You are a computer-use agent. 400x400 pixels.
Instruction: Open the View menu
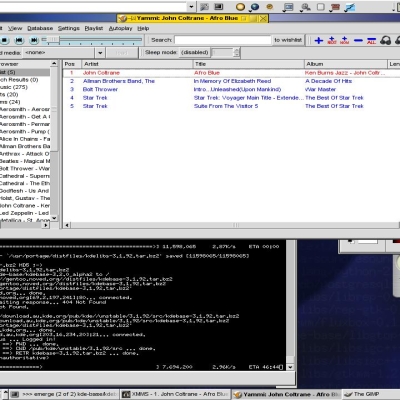[x=15, y=28]
